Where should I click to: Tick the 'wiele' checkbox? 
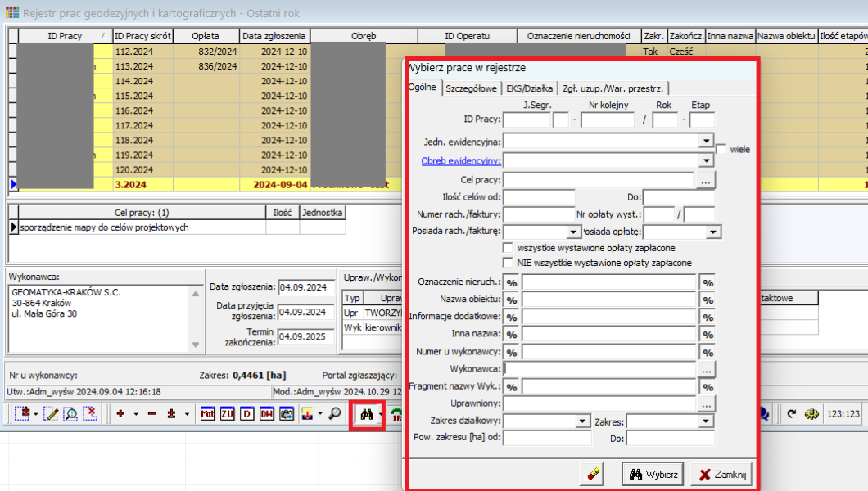point(721,149)
